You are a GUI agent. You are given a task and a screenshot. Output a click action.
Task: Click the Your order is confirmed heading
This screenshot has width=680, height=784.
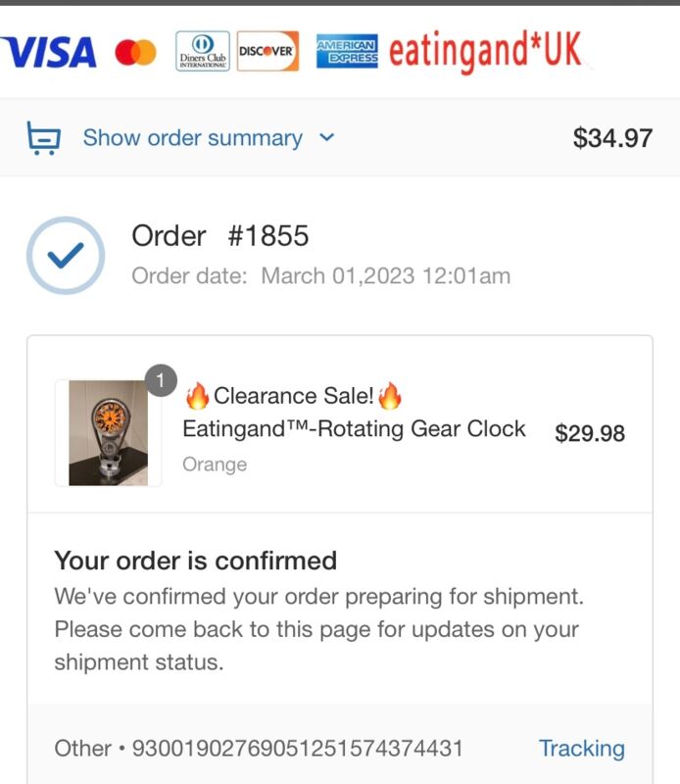pyautogui.click(x=195, y=561)
